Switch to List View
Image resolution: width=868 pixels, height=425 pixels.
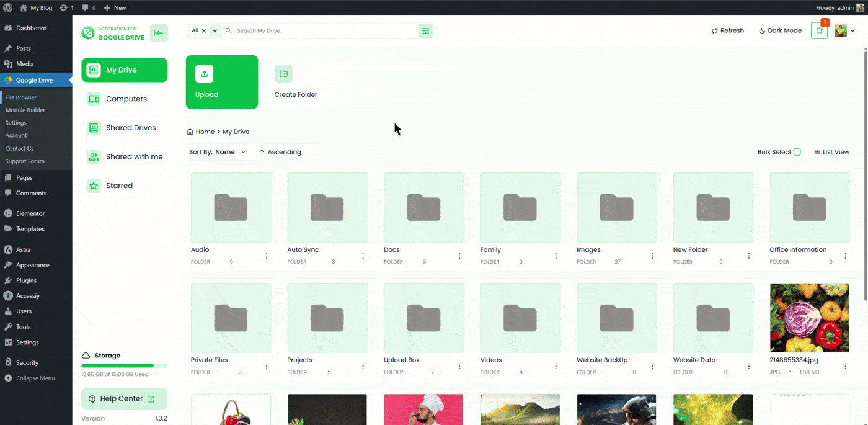pos(831,151)
